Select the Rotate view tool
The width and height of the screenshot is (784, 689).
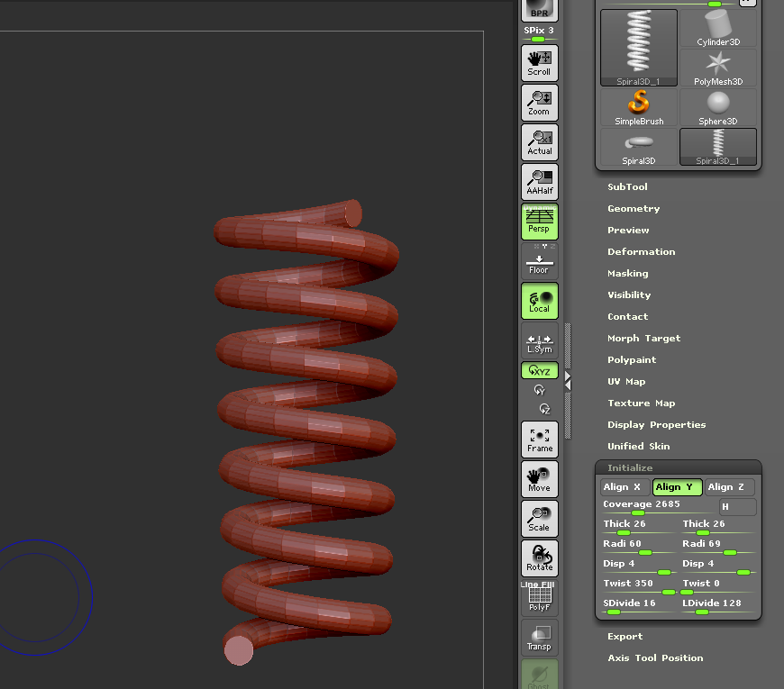(x=540, y=558)
